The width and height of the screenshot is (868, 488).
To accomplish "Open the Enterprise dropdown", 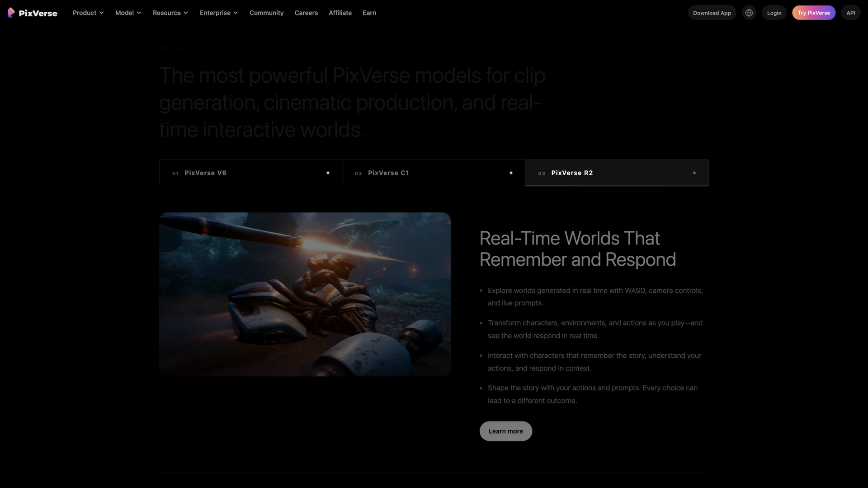I will (x=218, y=13).
